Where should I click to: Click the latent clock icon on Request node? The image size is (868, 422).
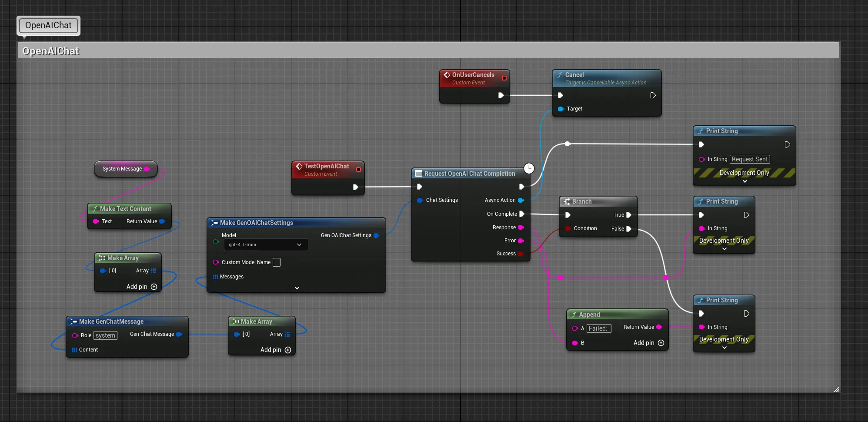click(529, 168)
